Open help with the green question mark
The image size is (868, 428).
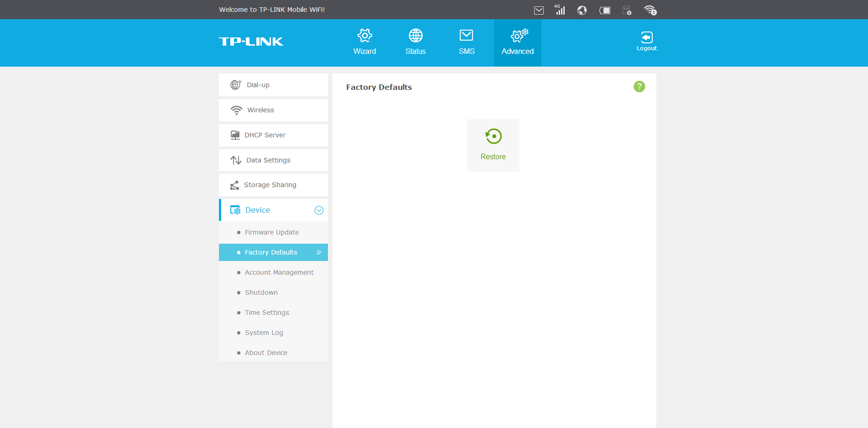[639, 86]
